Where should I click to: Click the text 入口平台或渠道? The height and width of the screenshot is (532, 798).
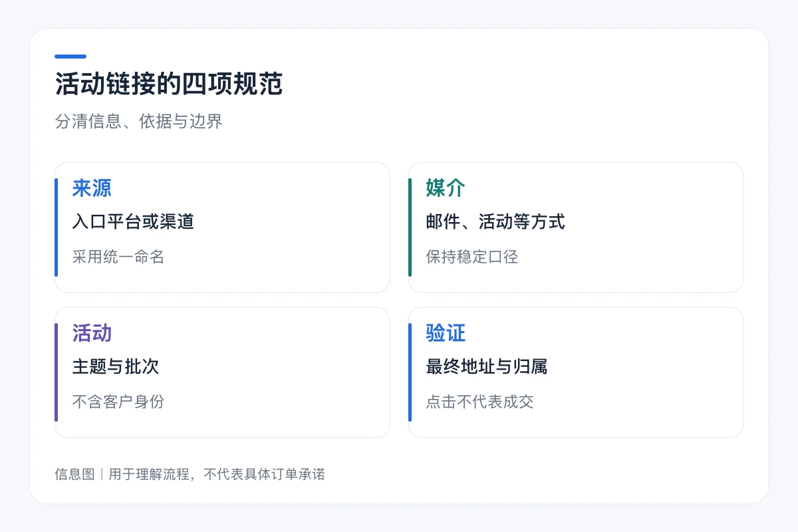(x=133, y=221)
